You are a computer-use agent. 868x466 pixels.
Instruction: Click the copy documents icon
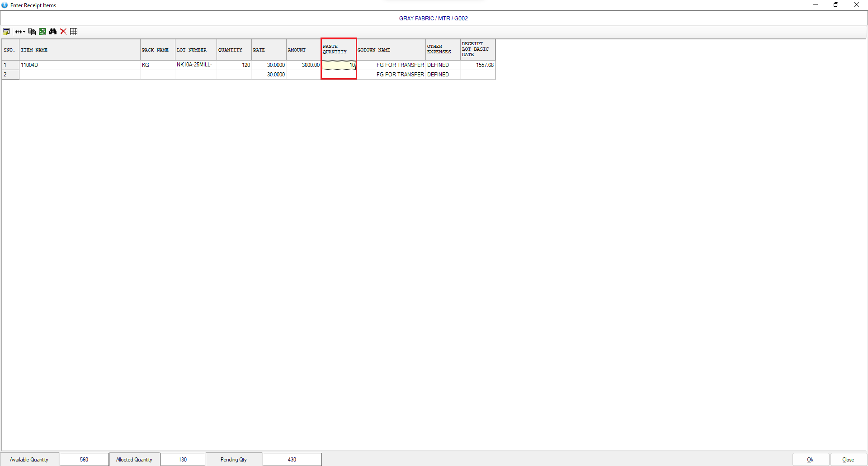32,32
